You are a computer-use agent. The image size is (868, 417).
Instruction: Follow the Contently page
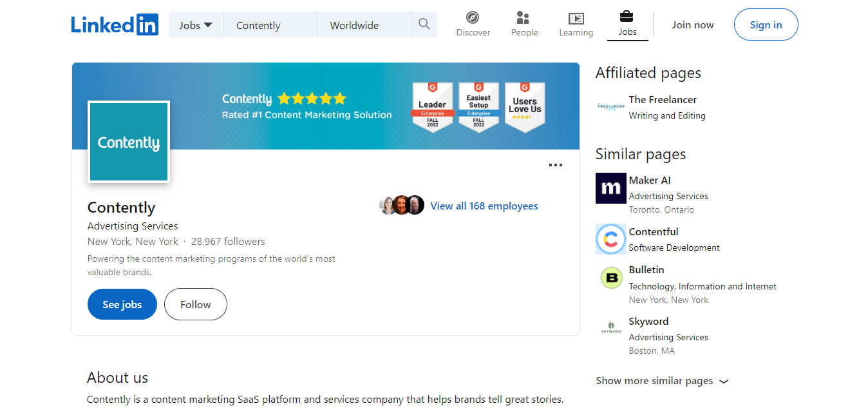[x=196, y=304]
